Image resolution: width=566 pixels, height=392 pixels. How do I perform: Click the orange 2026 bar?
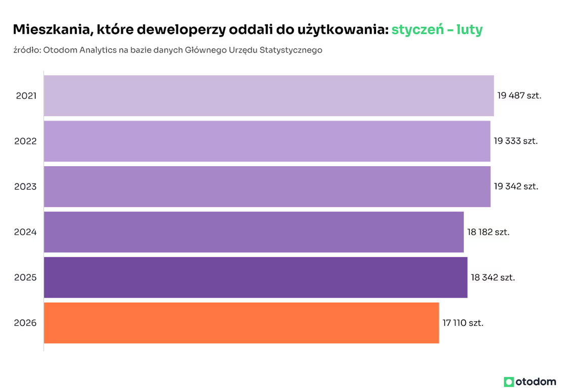tap(241, 323)
